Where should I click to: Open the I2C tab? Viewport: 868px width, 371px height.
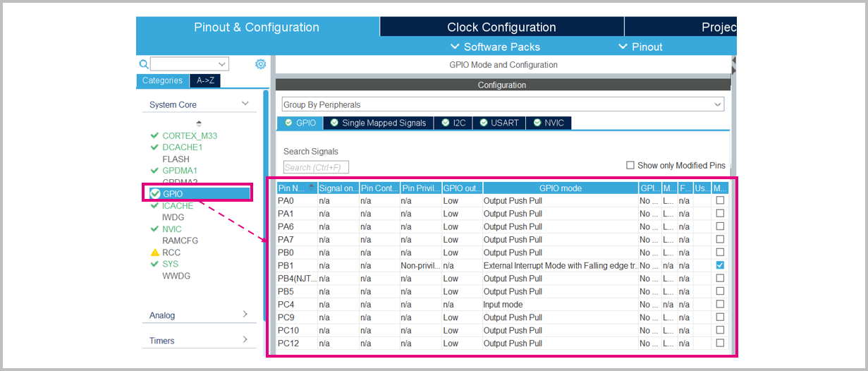pos(453,123)
